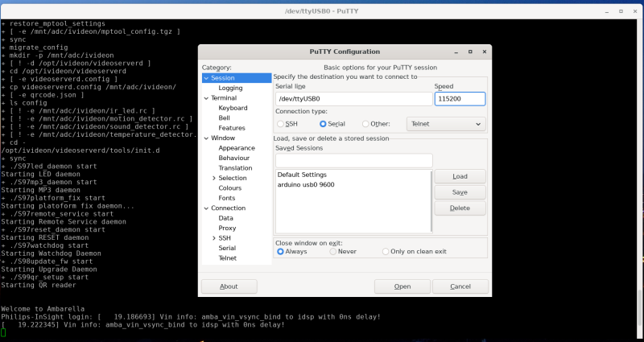This screenshot has height=342, width=644.
Task: Select the Serial connection type radio
Action: tap(323, 124)
